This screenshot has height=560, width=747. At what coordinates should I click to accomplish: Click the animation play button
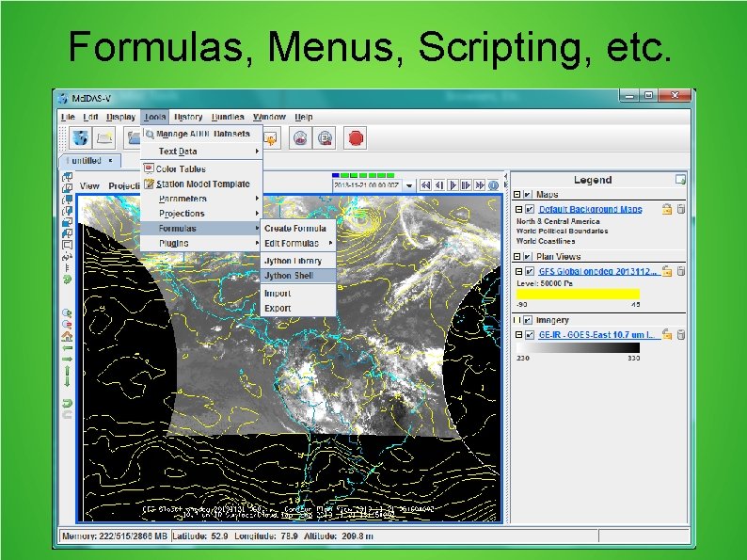click(x=453, y=184)
